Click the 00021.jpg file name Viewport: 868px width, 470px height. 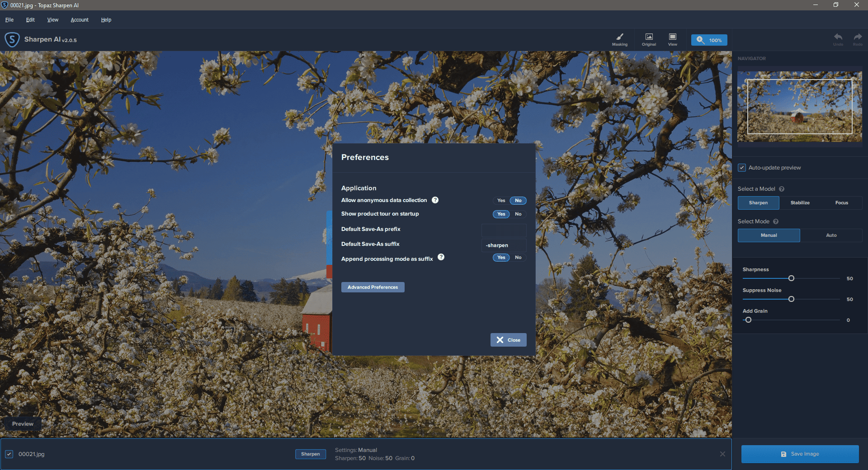[x=31, y=454]
